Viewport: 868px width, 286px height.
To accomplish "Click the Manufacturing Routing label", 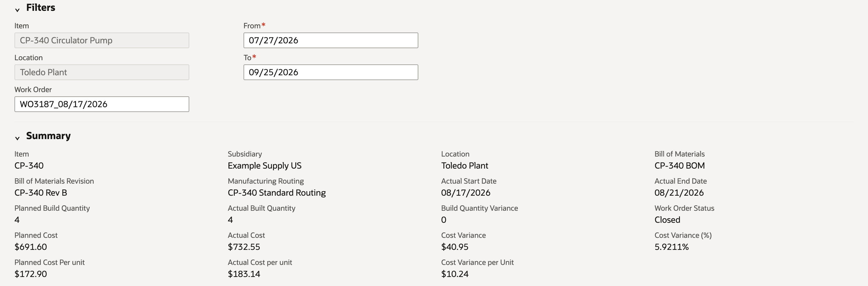I will click(266, 181).
